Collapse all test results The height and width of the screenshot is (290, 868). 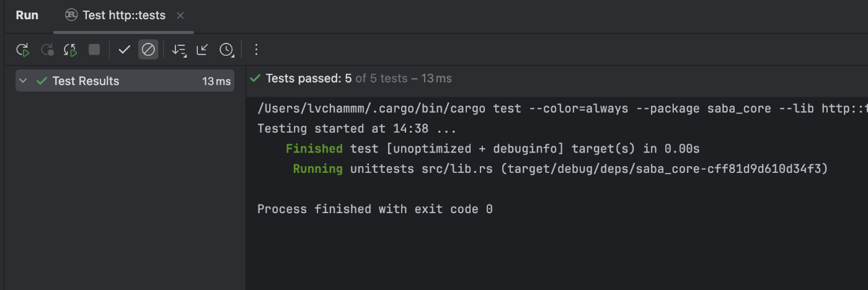pos(202,50)
